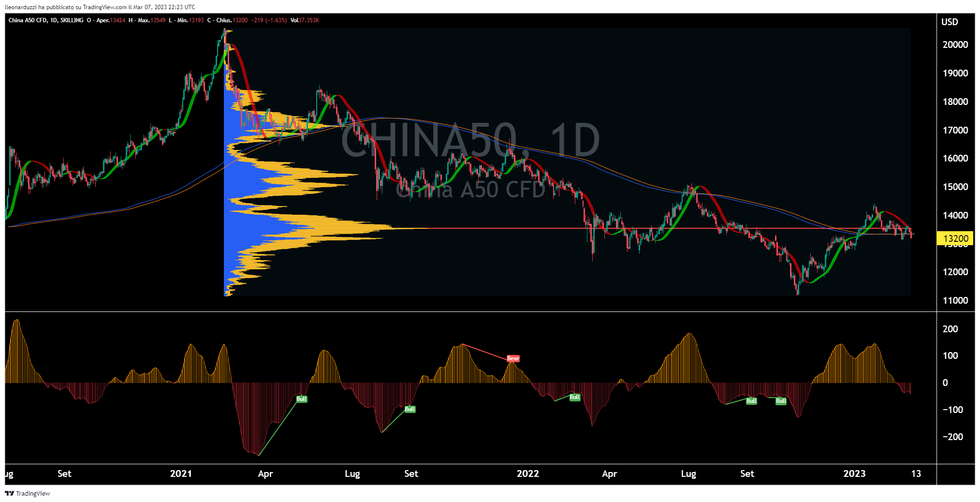Click the Lug label between 2022 and 2023

click(x=688, y=473)
